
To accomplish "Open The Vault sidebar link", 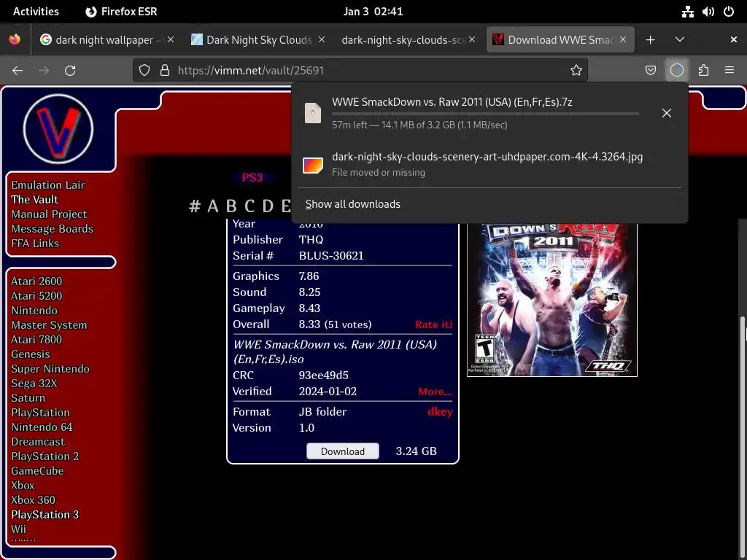I will (x=35, y=200).
